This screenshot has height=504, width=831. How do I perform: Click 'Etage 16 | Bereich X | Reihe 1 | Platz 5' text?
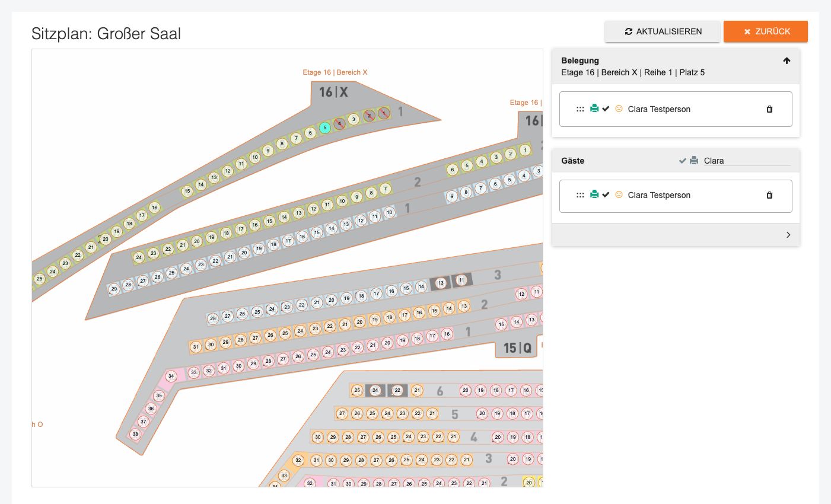633,72
